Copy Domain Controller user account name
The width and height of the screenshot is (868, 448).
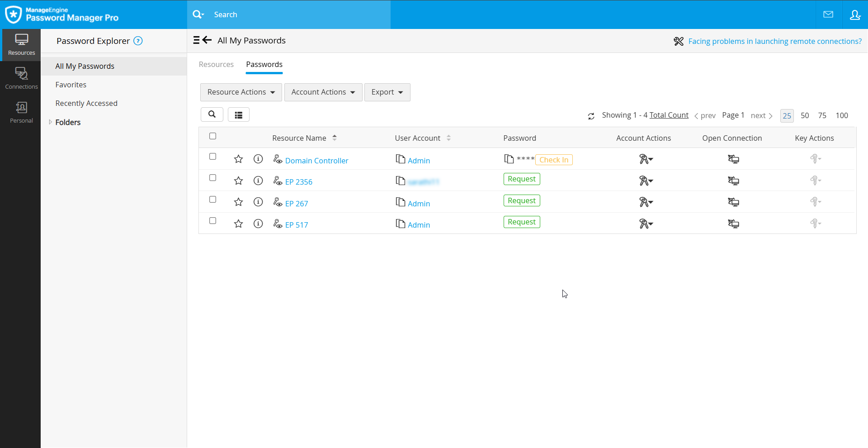[400, 159]
